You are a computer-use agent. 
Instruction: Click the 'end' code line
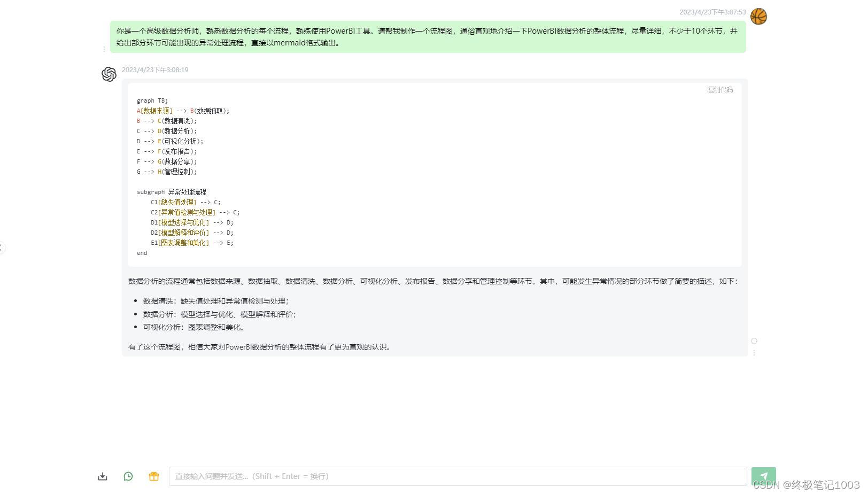tap(142, 253)
